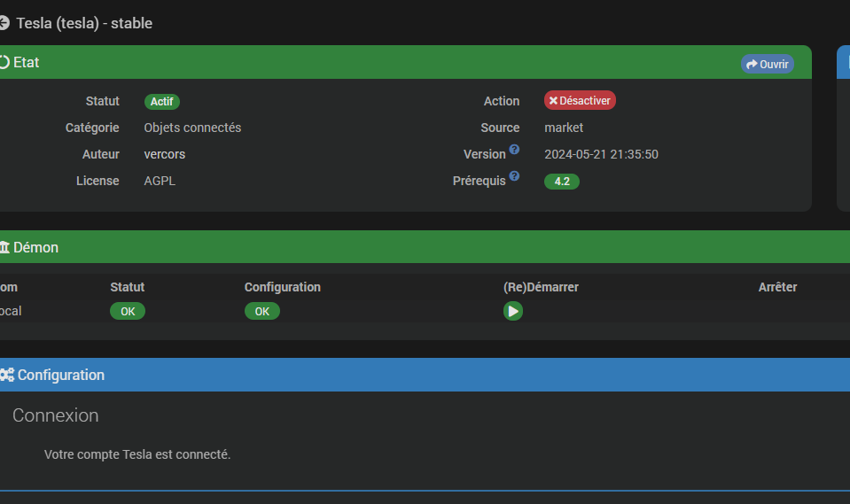Click the Configuration panel header label
The height and width of the screenshot is (504, 850).
point(60,375)
